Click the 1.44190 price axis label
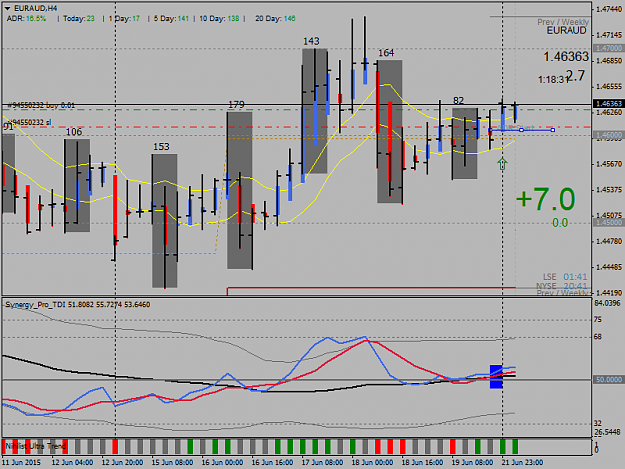Image resolution: width=625 pixels, height=469 pixels. tap(609, 293)
